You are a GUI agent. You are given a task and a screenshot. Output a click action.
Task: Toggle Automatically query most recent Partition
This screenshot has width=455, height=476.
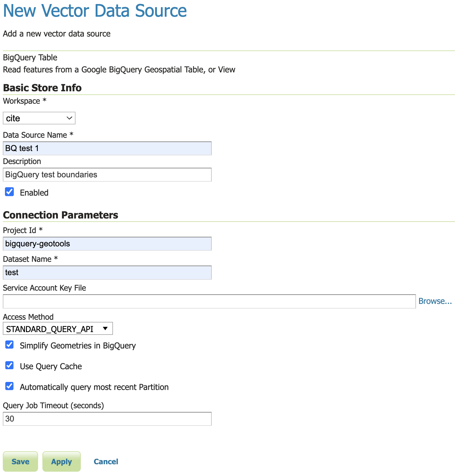[x=10, y=386]
